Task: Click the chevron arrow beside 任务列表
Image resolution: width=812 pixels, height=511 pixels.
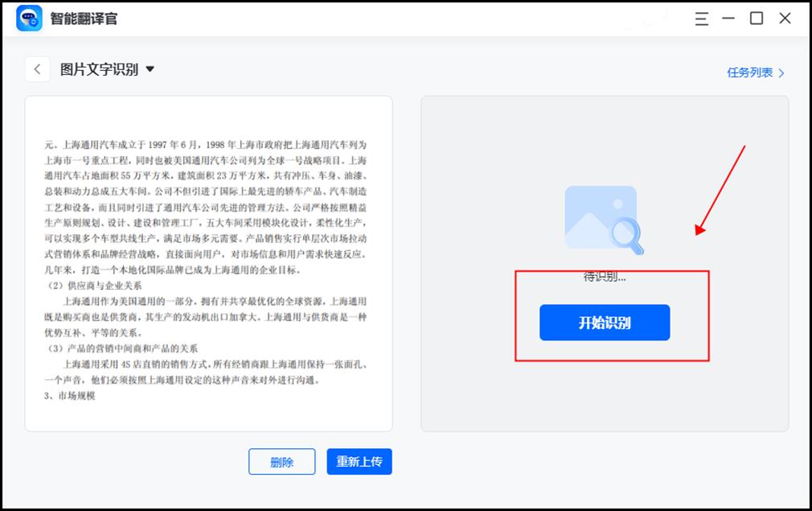Action: (x=781, y=73)
